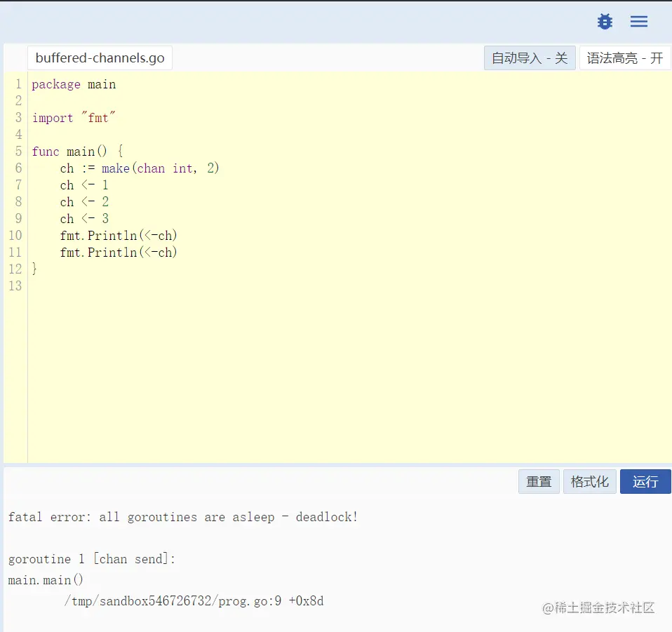Click line number 9 in the gutter
Viewport: 672px width, 632px height.
coord(18,219)
